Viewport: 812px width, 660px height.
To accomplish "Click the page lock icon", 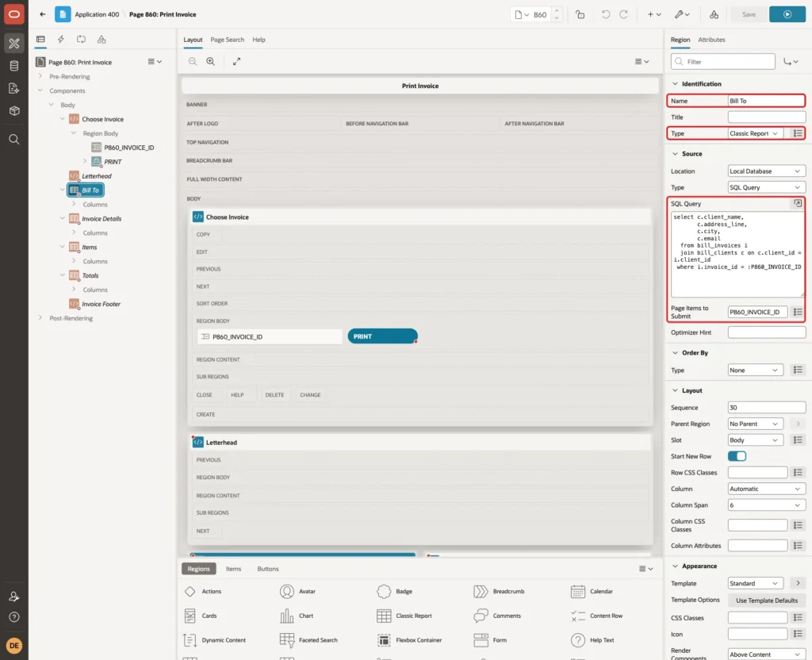I will [580, 14].
